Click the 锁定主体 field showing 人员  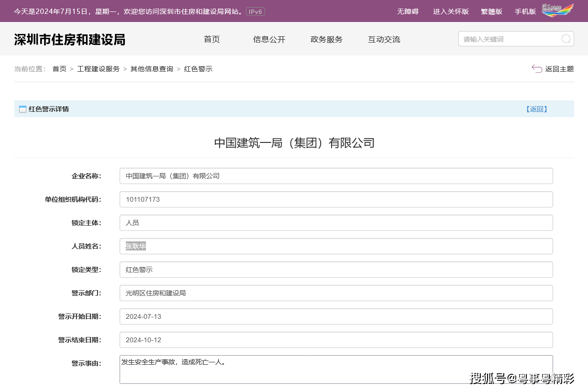coord(336,223)
